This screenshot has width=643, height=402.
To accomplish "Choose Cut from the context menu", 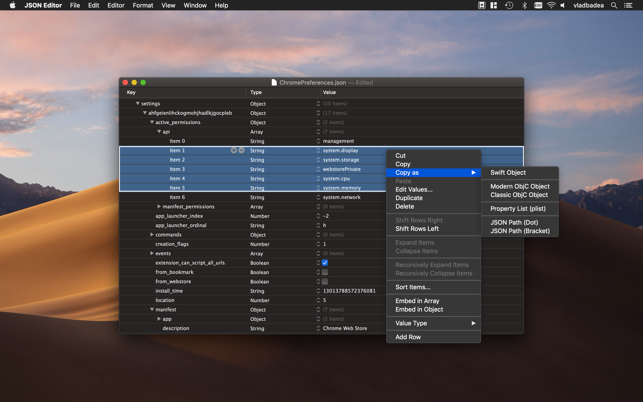I will 433,155.
